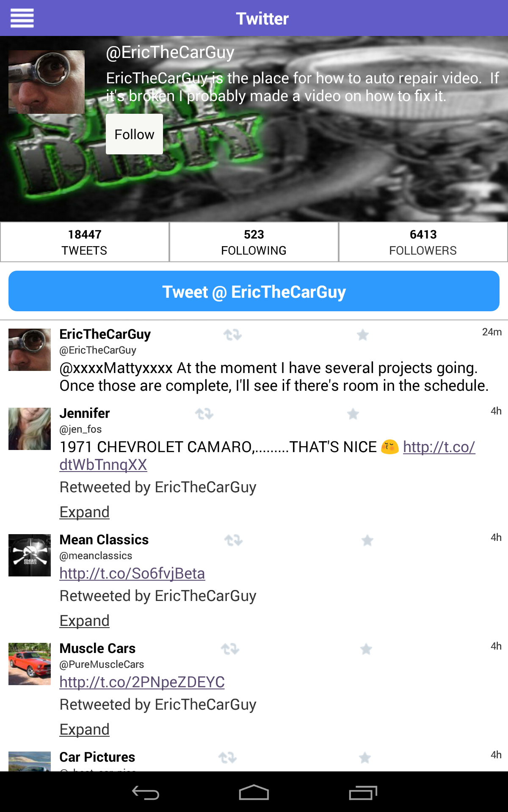Open the 523 Following tab

pyautogui.click(x=254, y=242)
